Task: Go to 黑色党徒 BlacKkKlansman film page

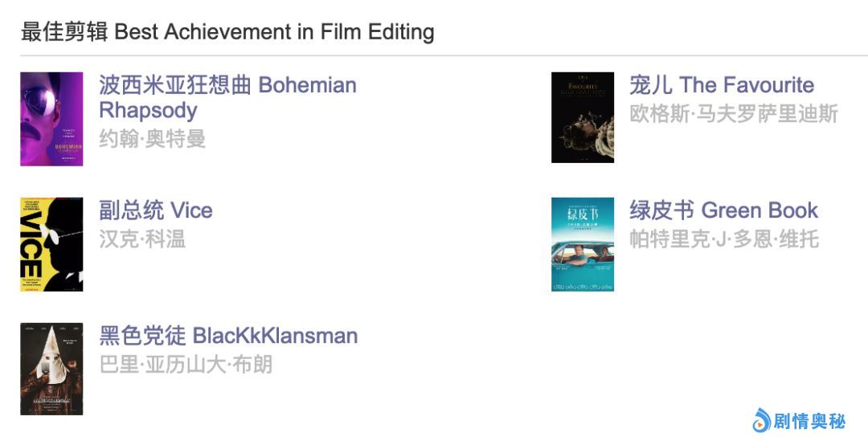Action: (x=228, y=336)
